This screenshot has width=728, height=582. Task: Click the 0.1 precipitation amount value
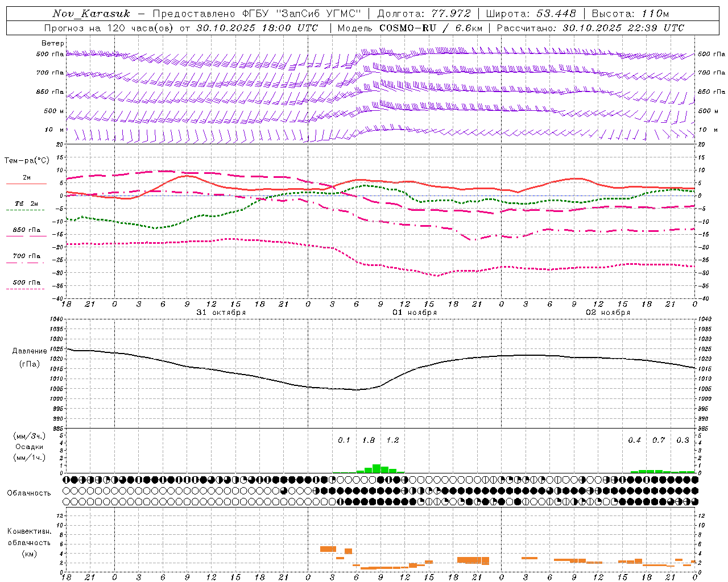pos(344,440)
